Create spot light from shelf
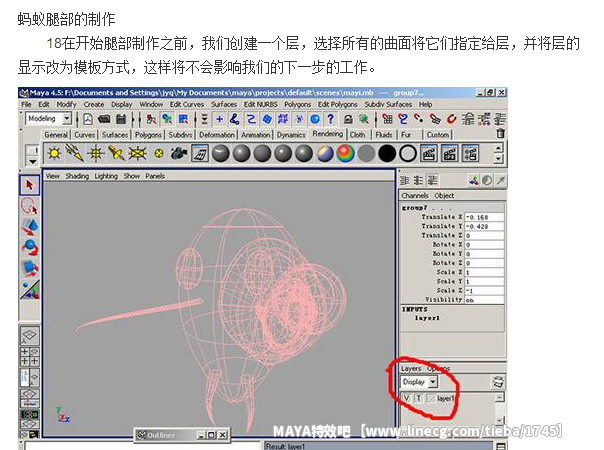The image size is (604, 450). click(x=116, y=154)
